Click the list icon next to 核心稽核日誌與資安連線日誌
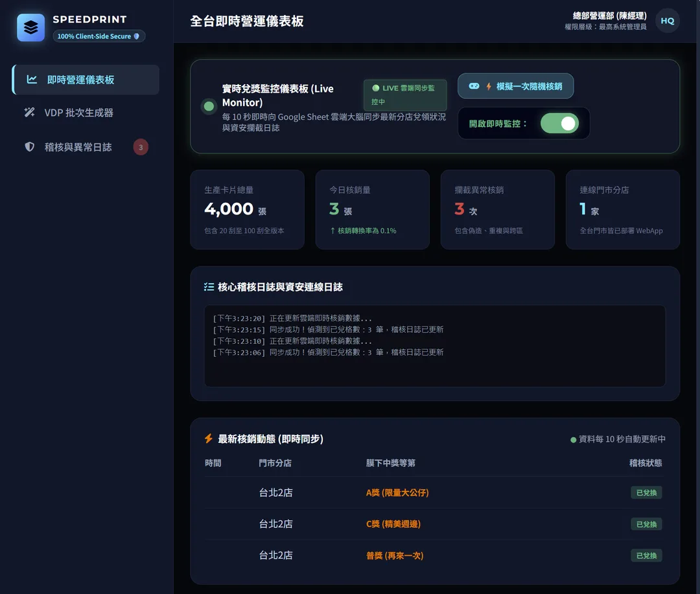700x594 pixels. click(x=209, y=287)
